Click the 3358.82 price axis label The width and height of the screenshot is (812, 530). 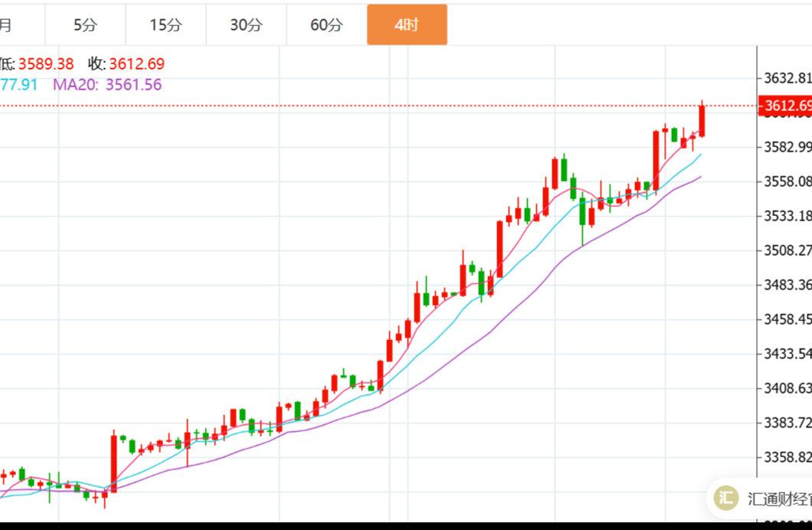click(787, 457)
